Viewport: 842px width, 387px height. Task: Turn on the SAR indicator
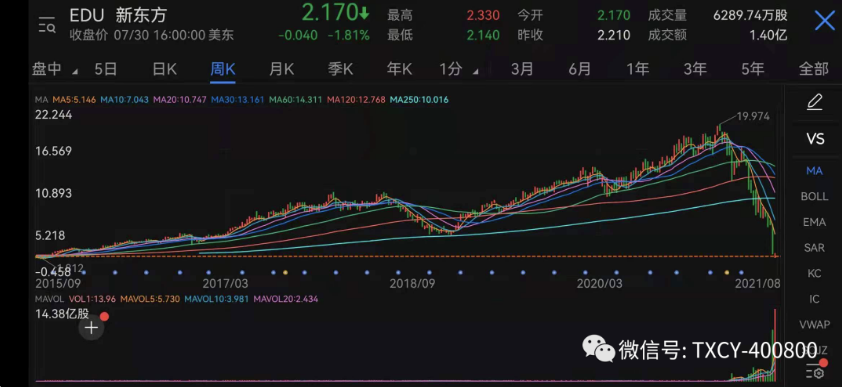pos(814,248)
